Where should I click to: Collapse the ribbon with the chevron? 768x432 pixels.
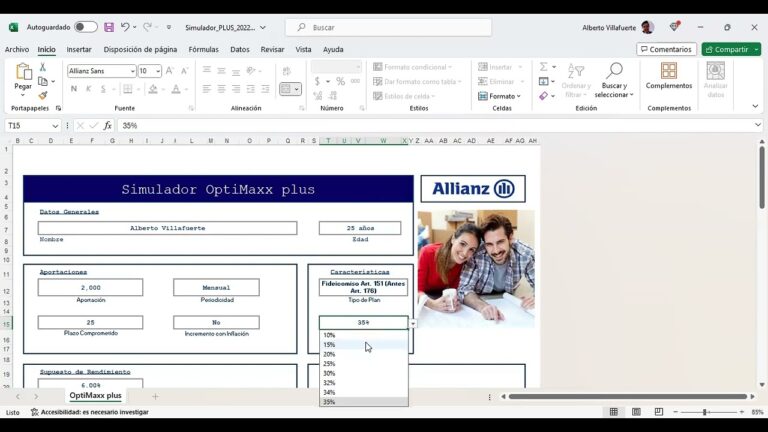click(x=755, y=106)
